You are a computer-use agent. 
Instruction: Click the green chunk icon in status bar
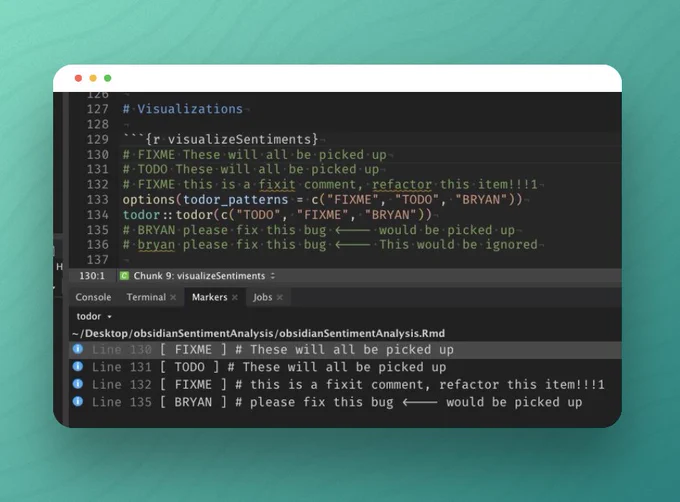(124, 276)
